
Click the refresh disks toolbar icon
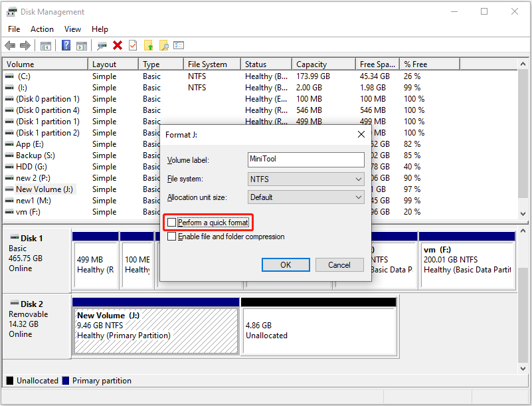tap(100, 45)
